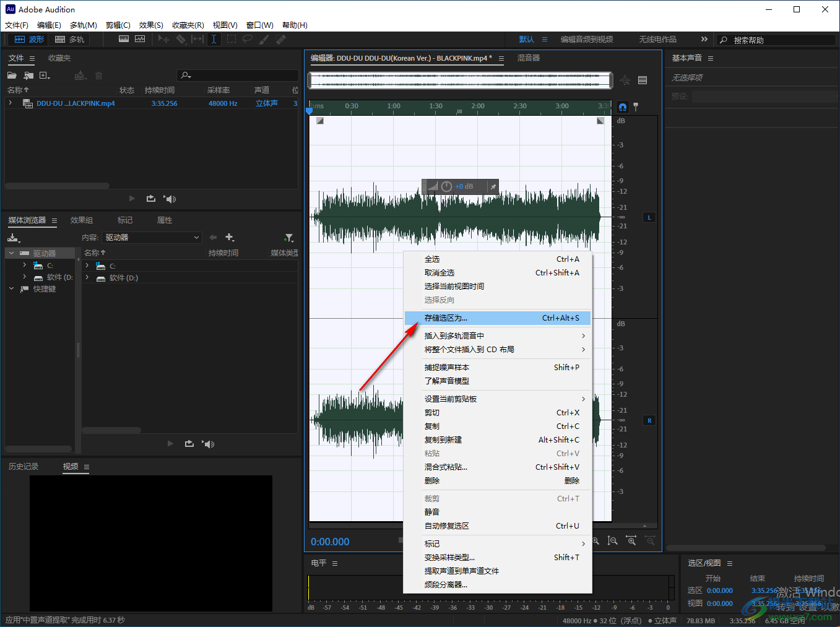Click the add shortcut plus icon
Screen dimensions: 840x627
click(x=230, y=238)
